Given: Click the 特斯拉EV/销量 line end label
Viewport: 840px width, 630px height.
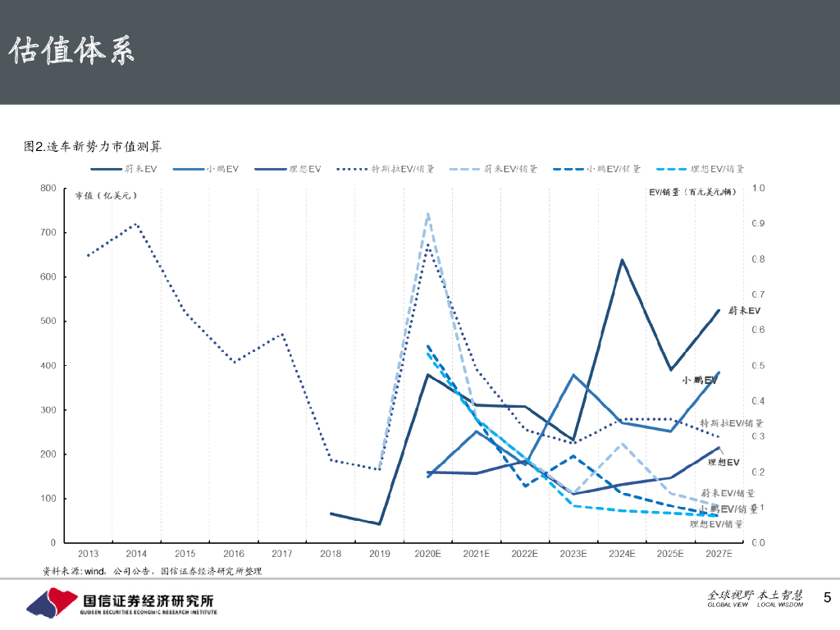Looking at the screenshot, I should click(x=731, y=423).
